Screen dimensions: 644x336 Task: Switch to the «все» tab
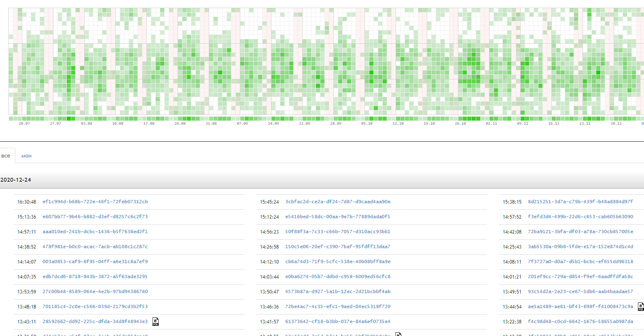click(x=6, y=156)
